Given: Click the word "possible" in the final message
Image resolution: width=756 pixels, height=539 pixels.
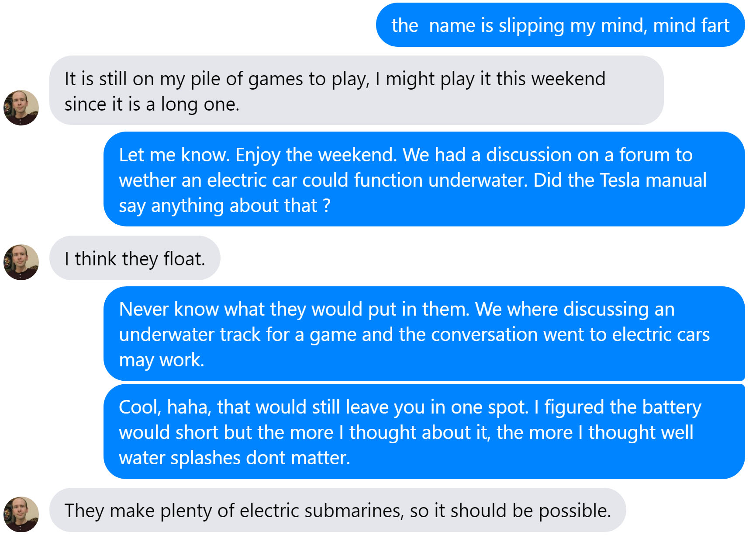Looking at the screenshot, I should (x=574, y=511).
